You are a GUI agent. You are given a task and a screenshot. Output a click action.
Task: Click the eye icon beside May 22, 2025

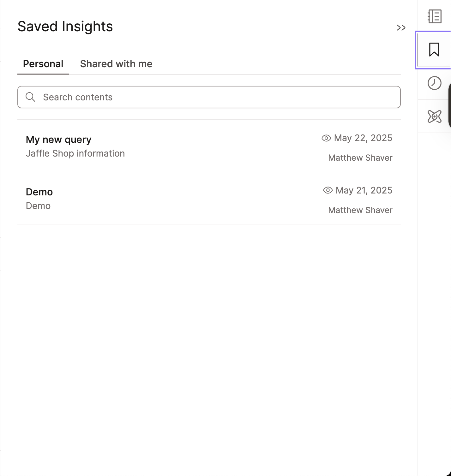(x=326, y=138)
